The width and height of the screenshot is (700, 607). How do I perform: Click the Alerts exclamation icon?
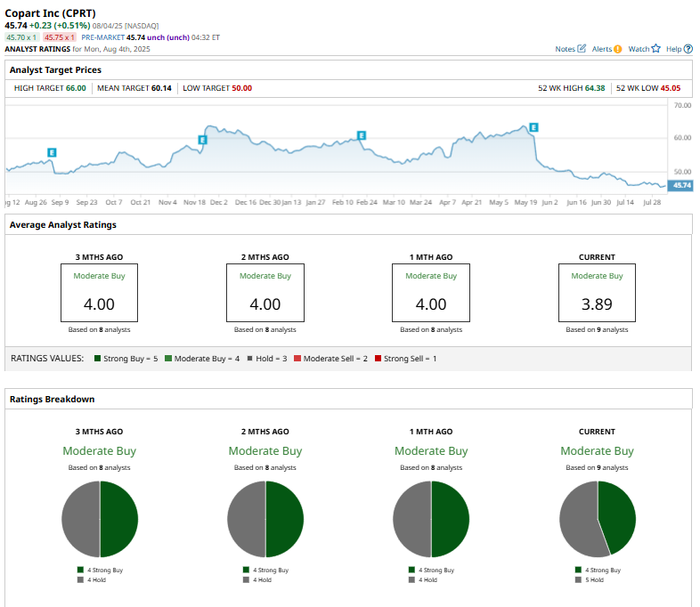tap(617, 49)
